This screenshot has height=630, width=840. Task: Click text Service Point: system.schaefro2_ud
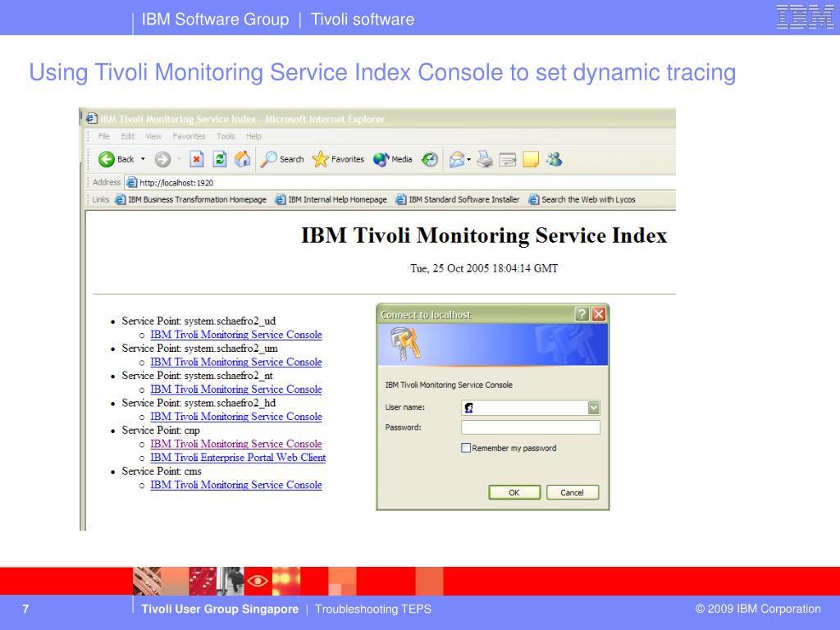click(x=199, y=321)
